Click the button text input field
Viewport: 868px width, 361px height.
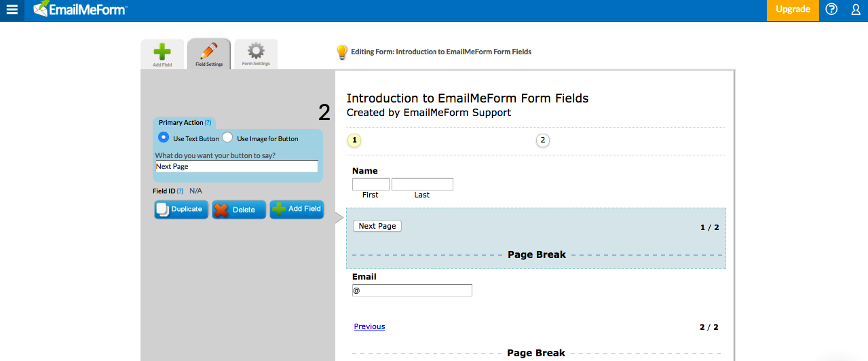236,166
